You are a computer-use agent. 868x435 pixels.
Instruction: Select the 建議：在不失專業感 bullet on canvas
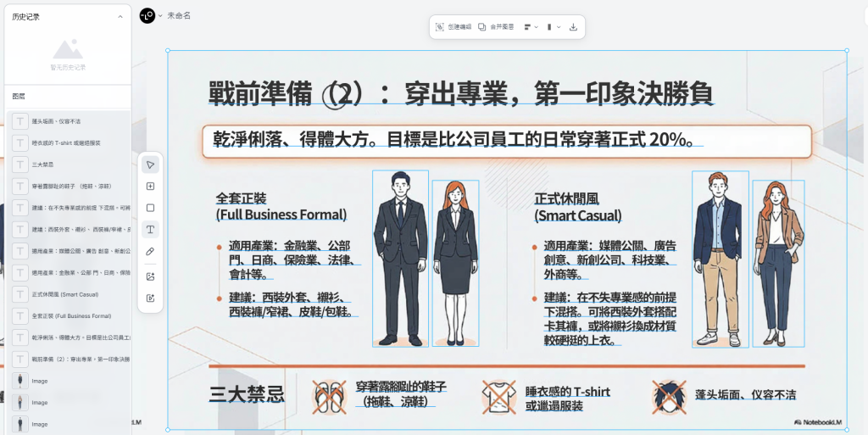(610, 319)
